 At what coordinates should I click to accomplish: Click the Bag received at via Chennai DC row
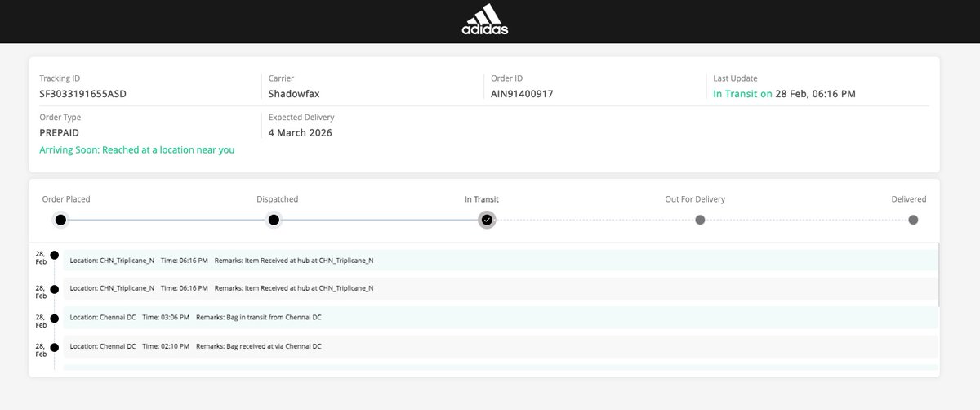coord(501,346)
